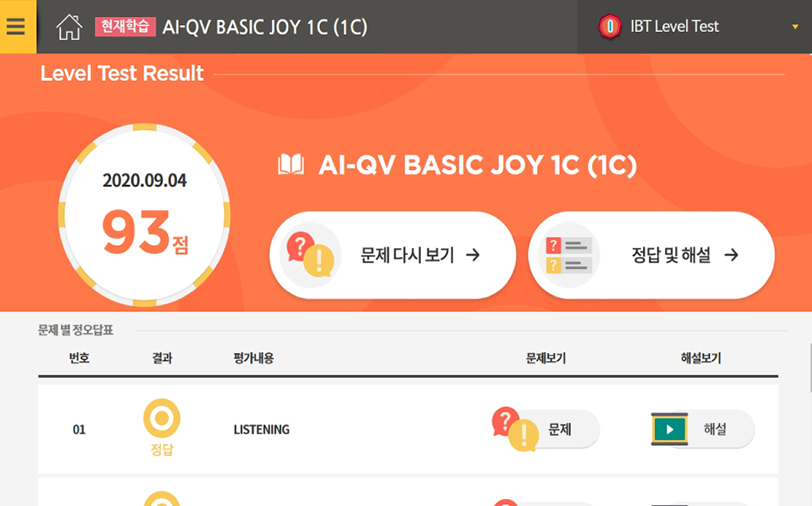Click the large AI-QV BASIC JOY 1C title
The width and height of the screenshot is (812, 506).
point(477,165)
